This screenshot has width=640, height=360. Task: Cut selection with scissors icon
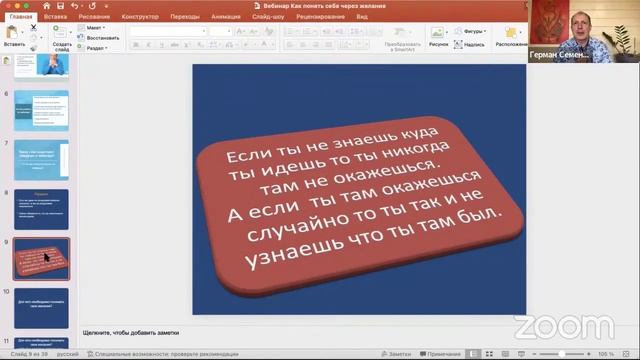pos(33,27)
